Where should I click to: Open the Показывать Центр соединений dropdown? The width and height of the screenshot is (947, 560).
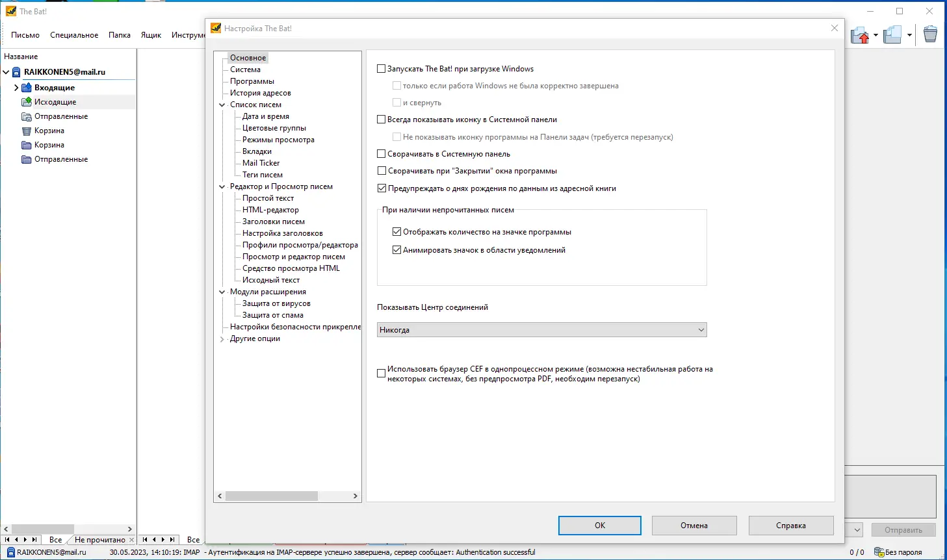[x=541, y=330]
